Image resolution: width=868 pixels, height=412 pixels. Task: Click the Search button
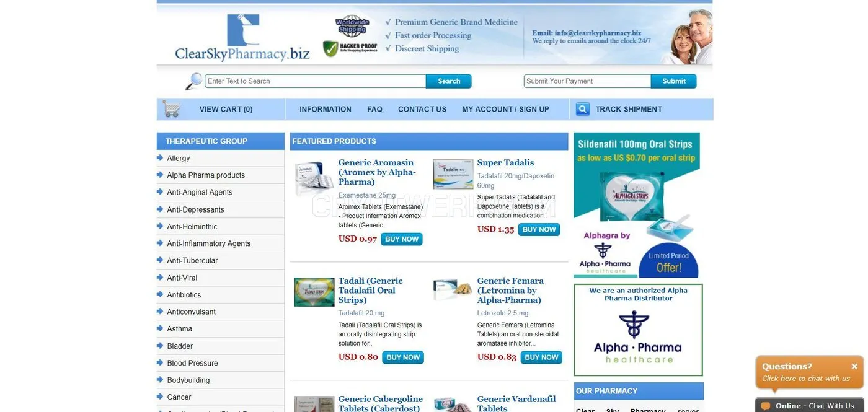pyautogui.click(x=449, y=81)
